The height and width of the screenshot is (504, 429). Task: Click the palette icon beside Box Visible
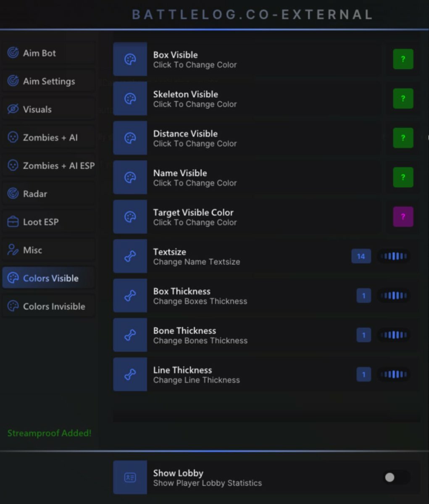tap(130, 59)
